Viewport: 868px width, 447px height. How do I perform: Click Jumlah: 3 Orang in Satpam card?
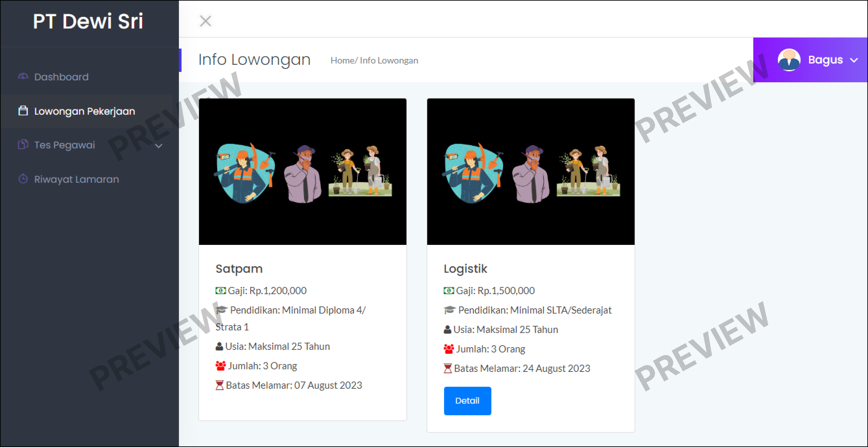tap(263, 366)
